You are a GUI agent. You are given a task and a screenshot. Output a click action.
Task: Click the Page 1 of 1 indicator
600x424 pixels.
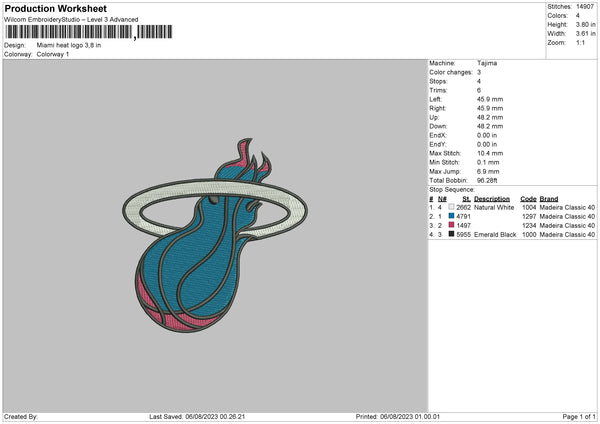(579, 417)
